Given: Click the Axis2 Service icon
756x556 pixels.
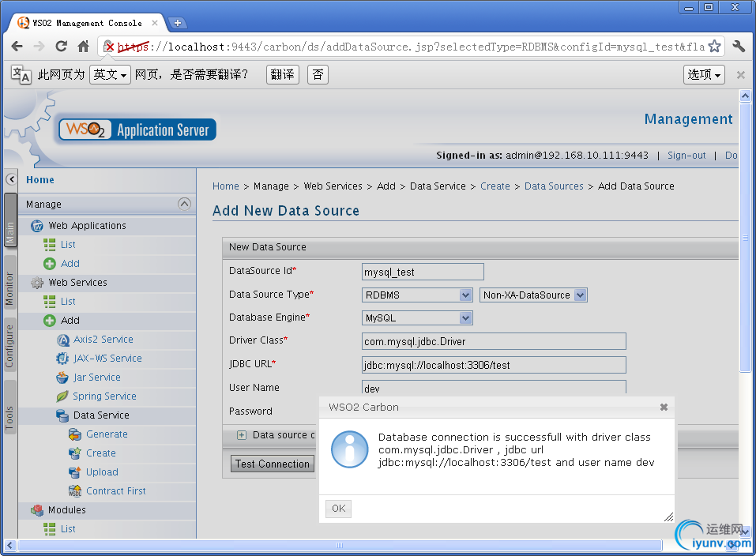Looking at the screenshot, I should click(x=62, y=340).
